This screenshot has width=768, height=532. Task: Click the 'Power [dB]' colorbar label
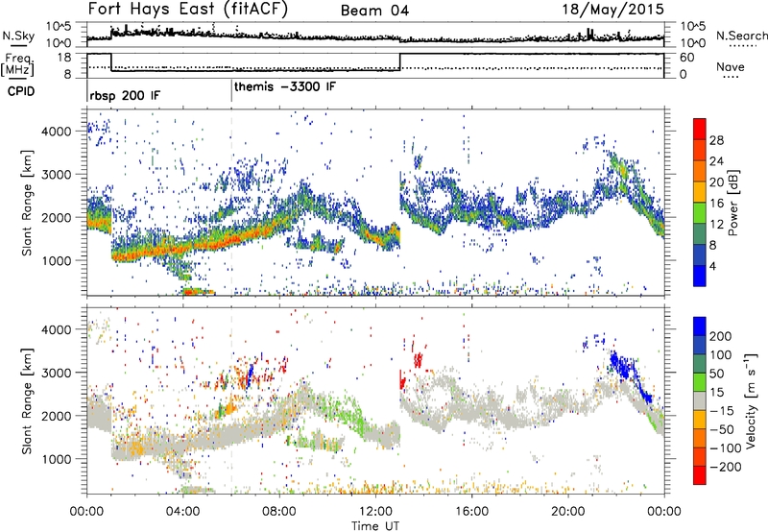point(733,203)
